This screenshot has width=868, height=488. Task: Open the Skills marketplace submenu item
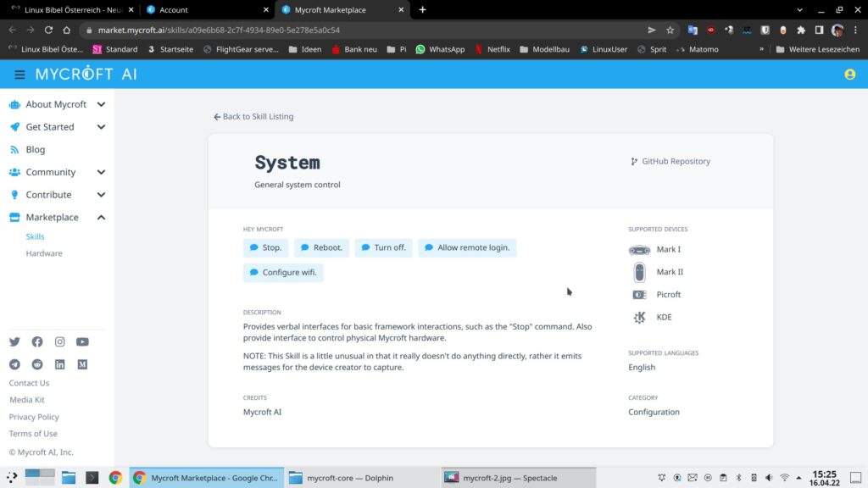click(x=35, y=236)
